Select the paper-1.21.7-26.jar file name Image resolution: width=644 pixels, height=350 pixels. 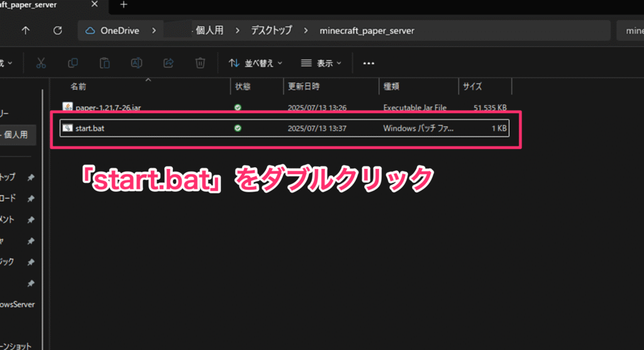(108, 107)
